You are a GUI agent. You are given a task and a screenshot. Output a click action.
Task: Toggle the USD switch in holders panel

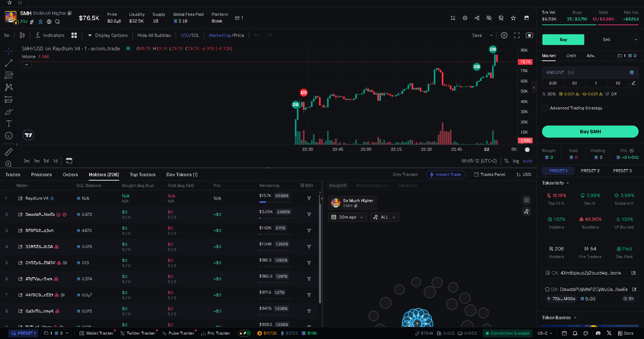523,175
